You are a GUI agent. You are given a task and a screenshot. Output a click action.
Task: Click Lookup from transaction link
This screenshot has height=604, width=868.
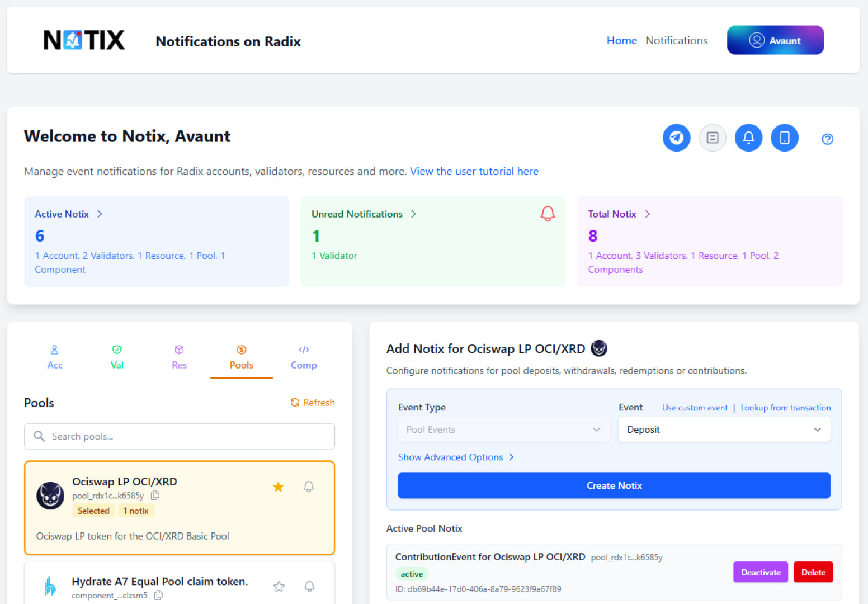(x=786, y=408)
